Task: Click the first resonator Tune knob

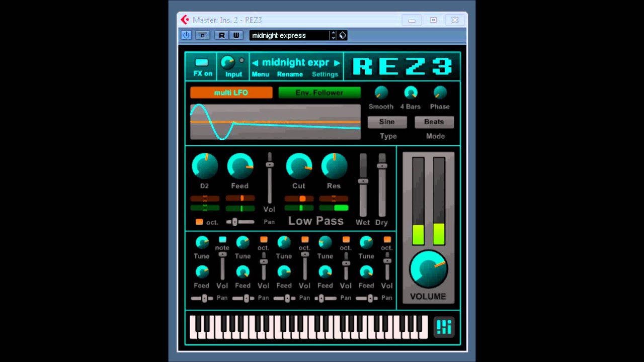Action: tap(202, 242)
